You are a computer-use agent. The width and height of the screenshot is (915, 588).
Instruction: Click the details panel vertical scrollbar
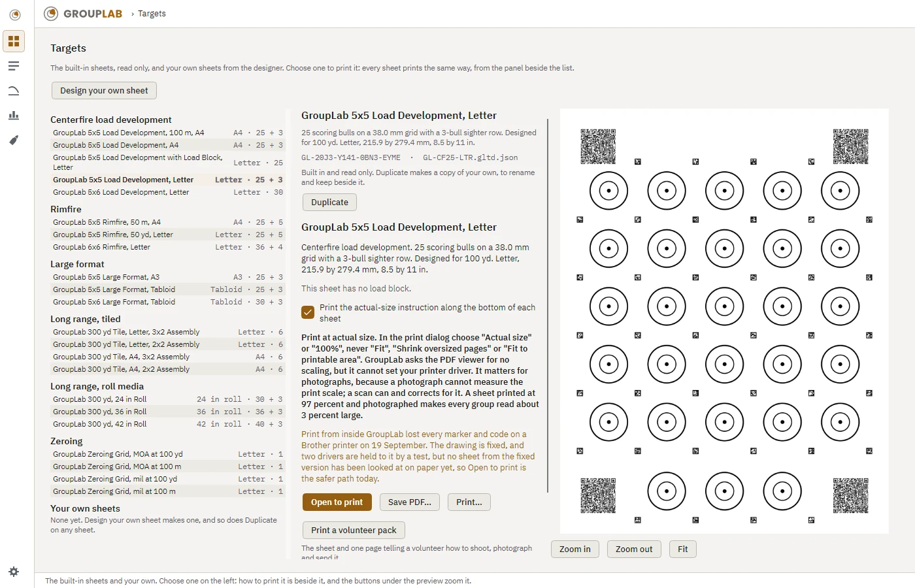tap(548, 305)
